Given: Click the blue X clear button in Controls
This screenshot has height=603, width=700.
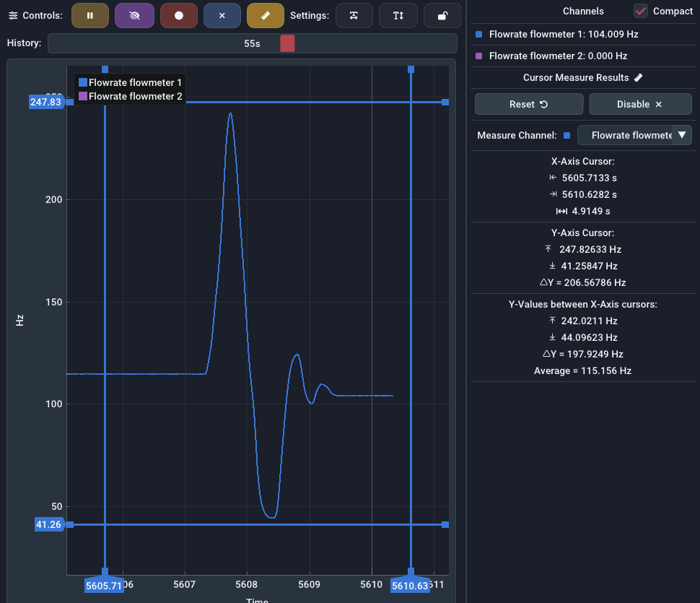Looking at the screenshot, I should tap(222, 15).
